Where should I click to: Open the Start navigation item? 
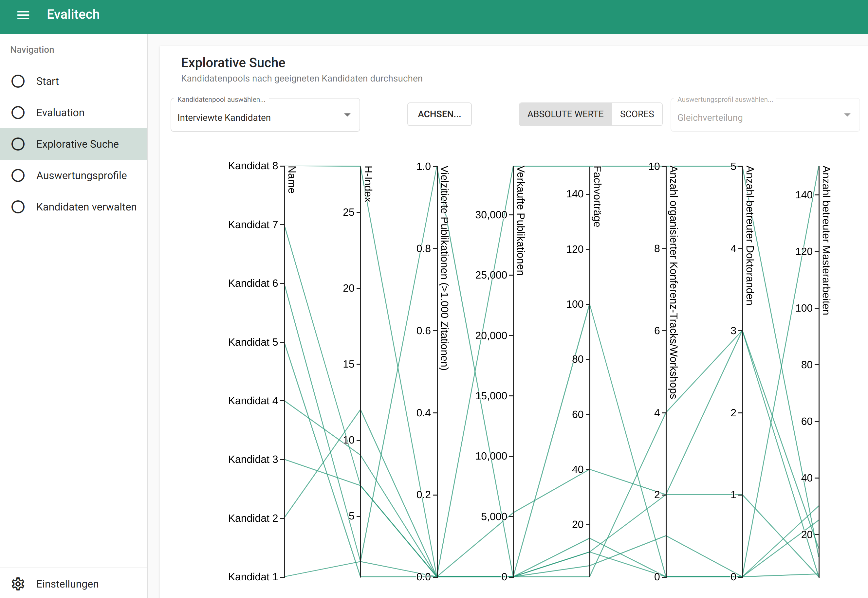pos(73,81)
